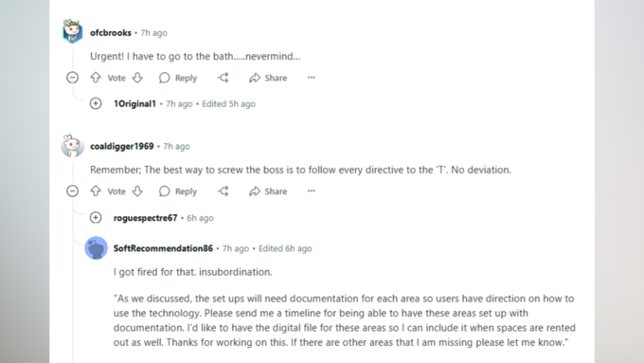Collapse the ofcbrooks comment thread
Image resolution: width=644 pixels, height=363 pixels.
(x=72, y=78)
